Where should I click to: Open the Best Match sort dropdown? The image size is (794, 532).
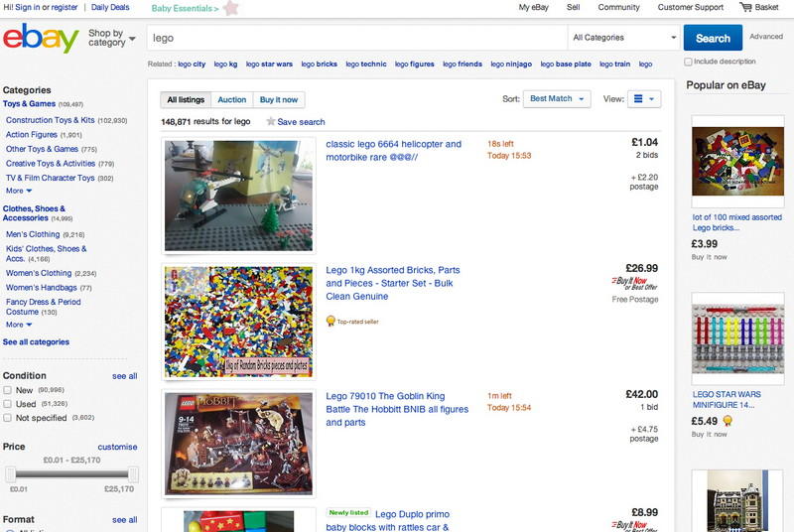557,98
